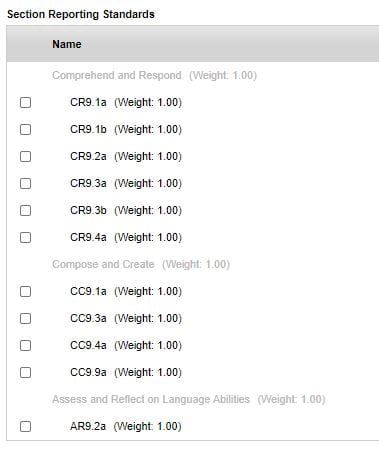Tick the CR9.1b checkbox
The height and width of the screenshot is (453, 379).
click(x=25, y=129)
